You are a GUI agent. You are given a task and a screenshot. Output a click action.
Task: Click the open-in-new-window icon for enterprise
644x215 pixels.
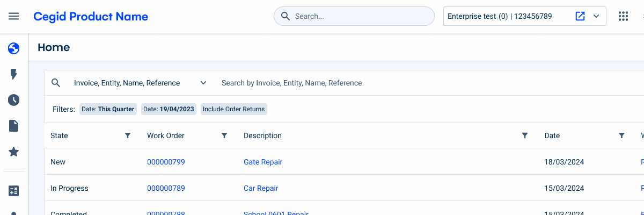pyautogui.click(x=580, y=16)
